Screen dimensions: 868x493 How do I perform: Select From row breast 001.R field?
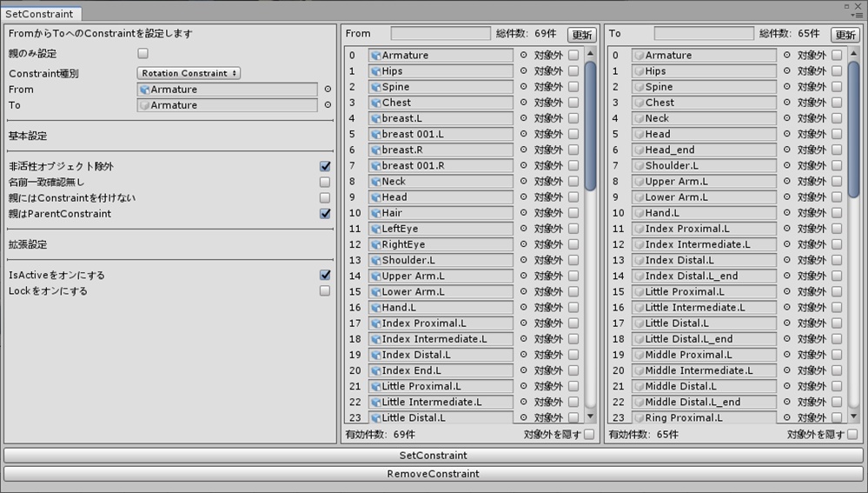441,165
